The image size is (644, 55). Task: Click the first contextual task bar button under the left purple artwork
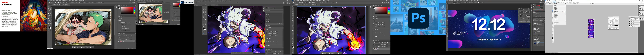click(235, 53)
